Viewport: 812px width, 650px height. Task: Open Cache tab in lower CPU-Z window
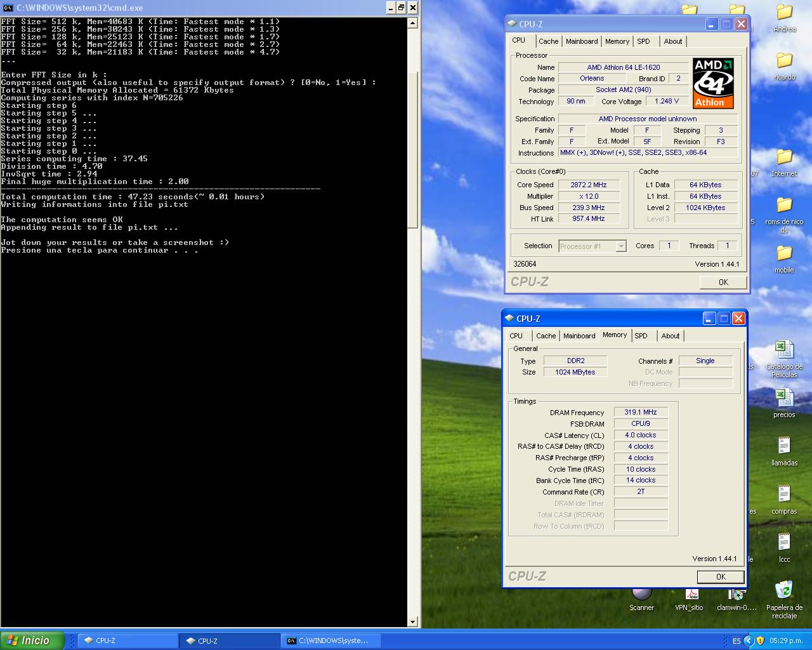click(546, 336)
